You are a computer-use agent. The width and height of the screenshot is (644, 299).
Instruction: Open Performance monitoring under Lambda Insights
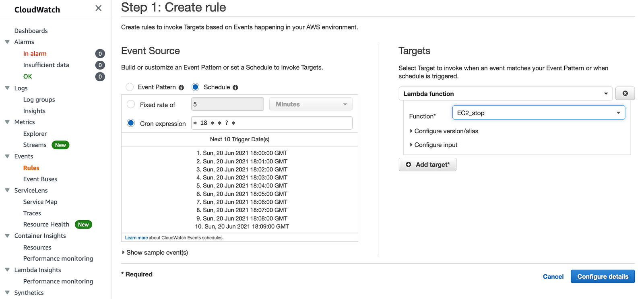pyautogui.click(x=58, y=281)
